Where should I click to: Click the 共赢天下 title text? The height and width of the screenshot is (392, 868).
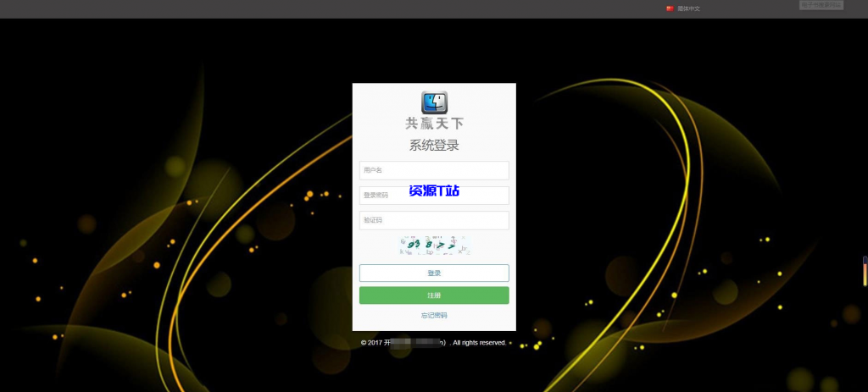click(x=435, y=124)
